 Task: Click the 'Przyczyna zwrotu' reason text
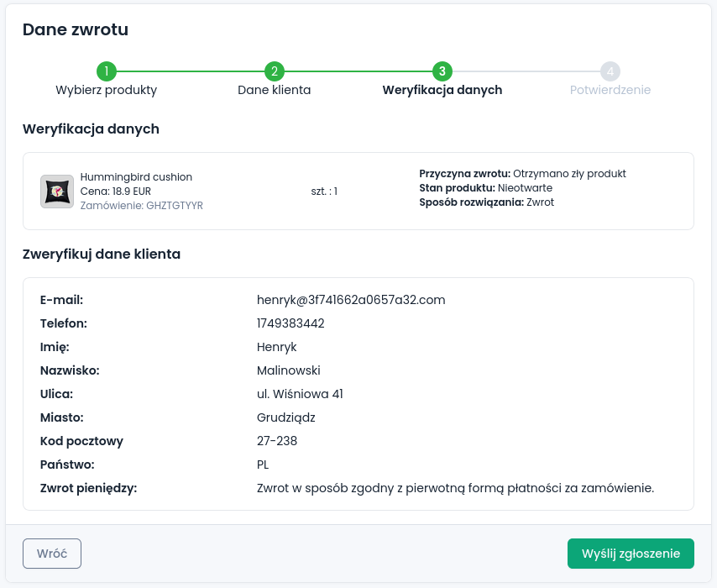(522, 174)
